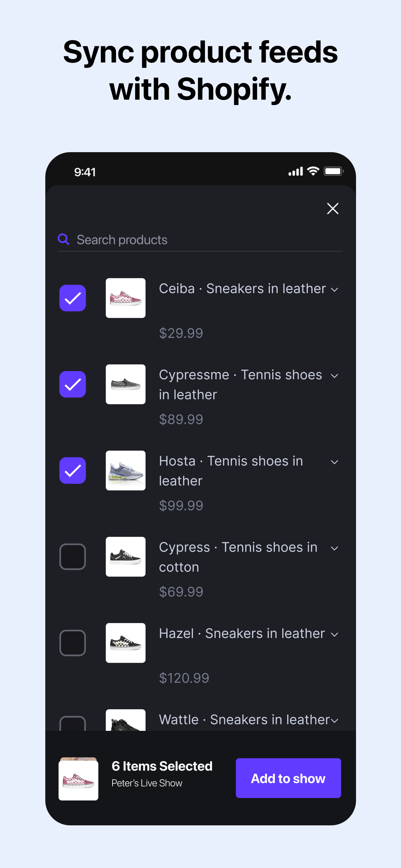Open the Hazel checkered sneaker thumbnail

pos(126,643)
